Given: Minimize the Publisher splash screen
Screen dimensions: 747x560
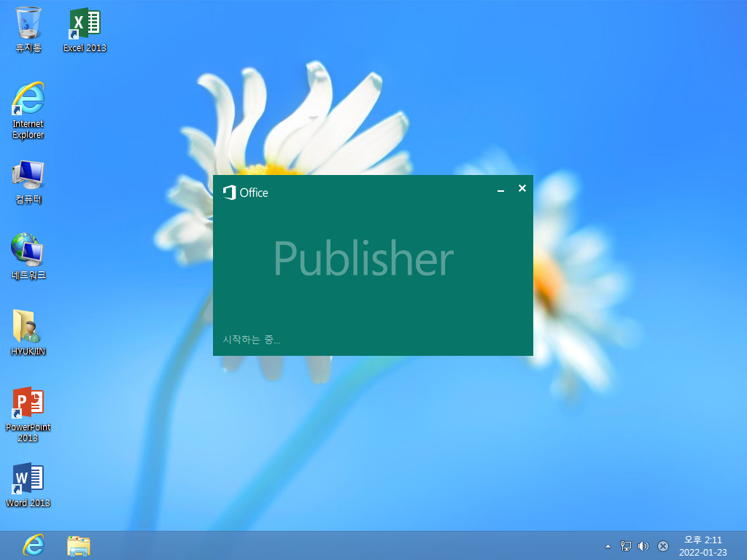Looking at the screenshot, I should 500,190.
